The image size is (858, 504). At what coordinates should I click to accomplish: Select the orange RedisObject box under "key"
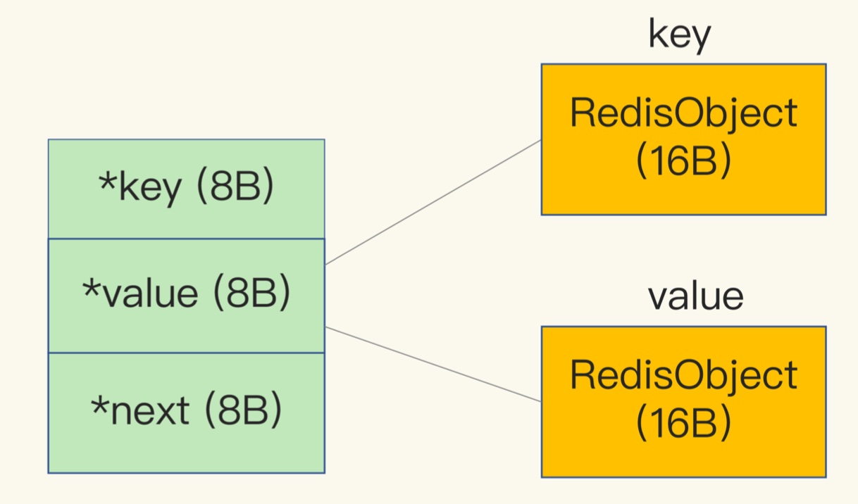683,139
